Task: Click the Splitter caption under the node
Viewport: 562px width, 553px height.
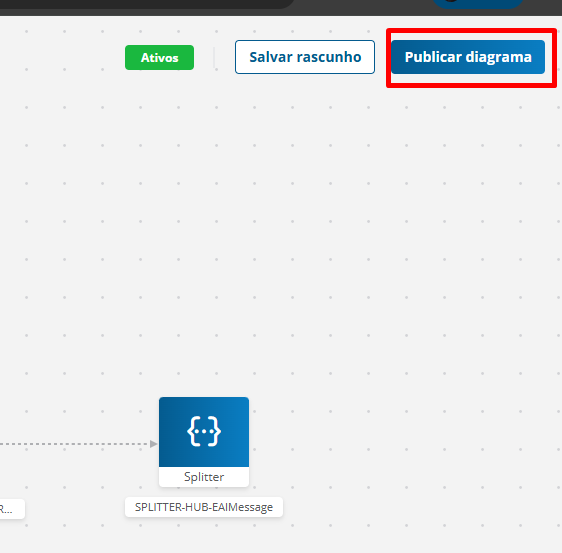Action: (x=204, y=477)
